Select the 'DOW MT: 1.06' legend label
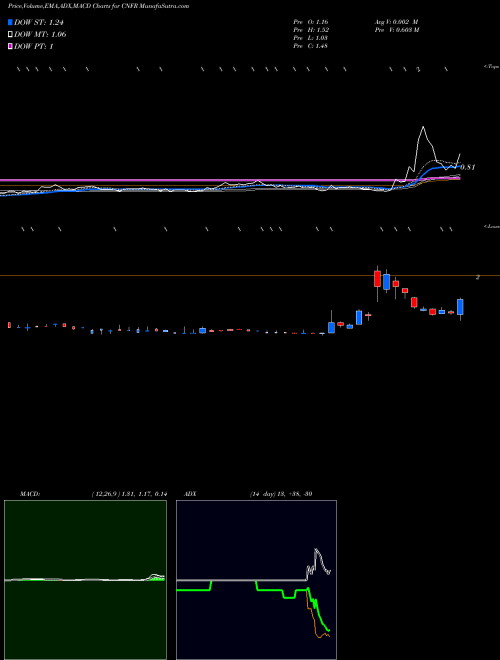 coord(40,35)
